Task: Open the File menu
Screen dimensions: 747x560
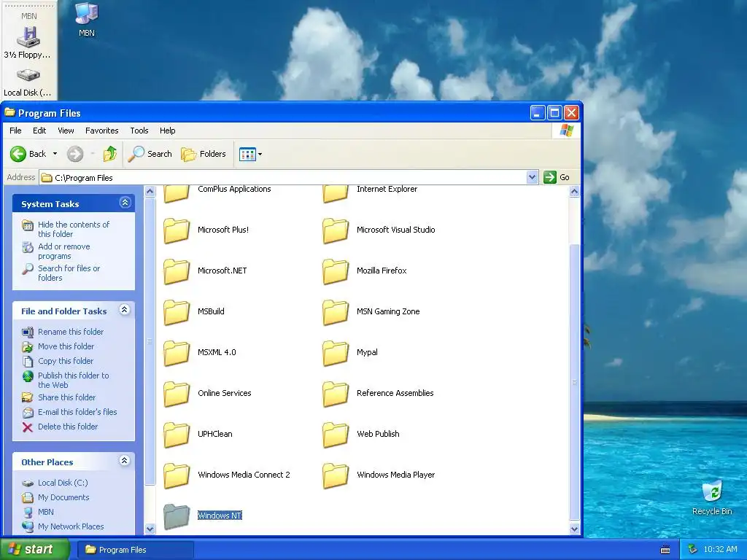Action: point(15,131)
